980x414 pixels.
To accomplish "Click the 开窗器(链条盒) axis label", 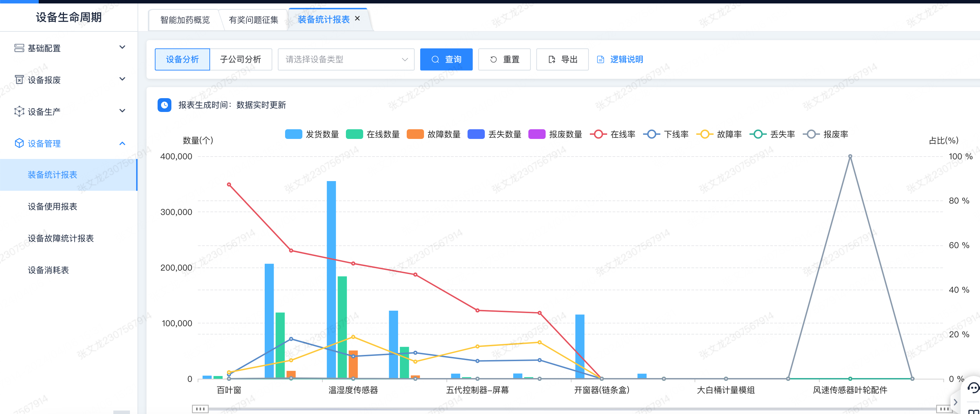I will 602,390.
